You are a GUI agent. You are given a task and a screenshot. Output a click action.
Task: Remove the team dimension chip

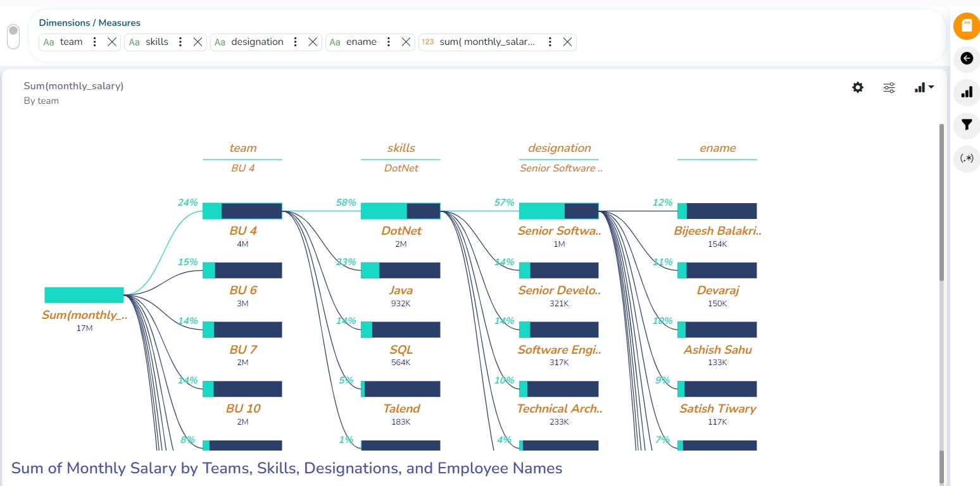point(112,42)
